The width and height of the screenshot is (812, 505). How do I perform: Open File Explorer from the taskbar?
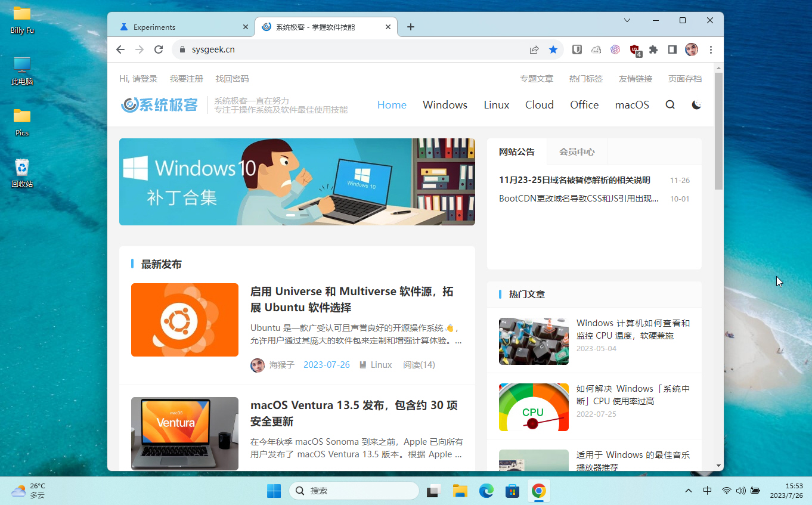[x=460, y=491]
